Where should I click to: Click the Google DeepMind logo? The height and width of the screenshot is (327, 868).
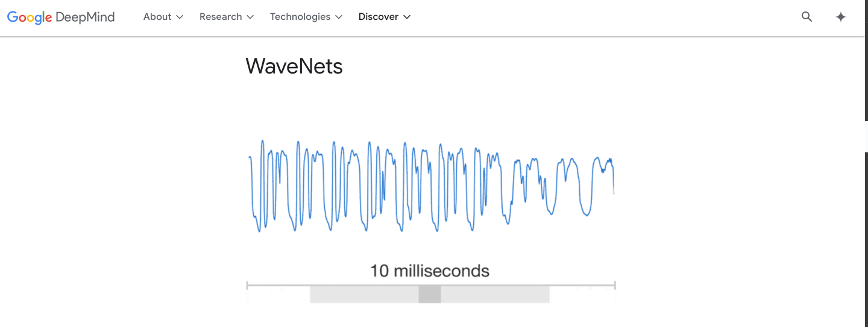click(61, 17)
